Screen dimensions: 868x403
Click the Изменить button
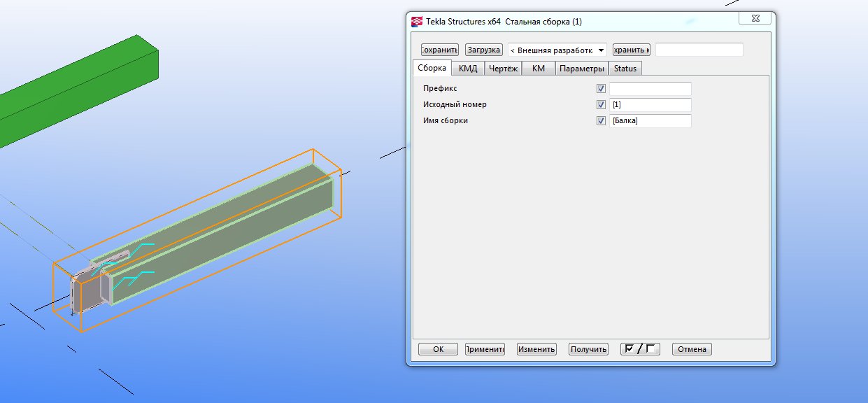coord(536,349)
